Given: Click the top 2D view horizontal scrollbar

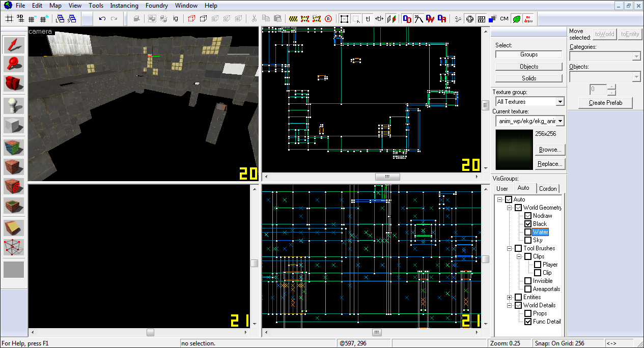Looking at the screenshot, I should [371, 177].
